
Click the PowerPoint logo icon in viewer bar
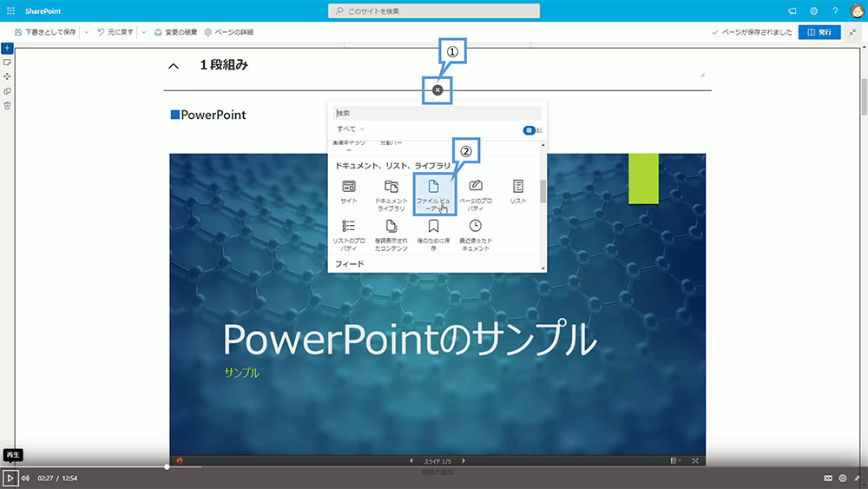tap(180, 460)
